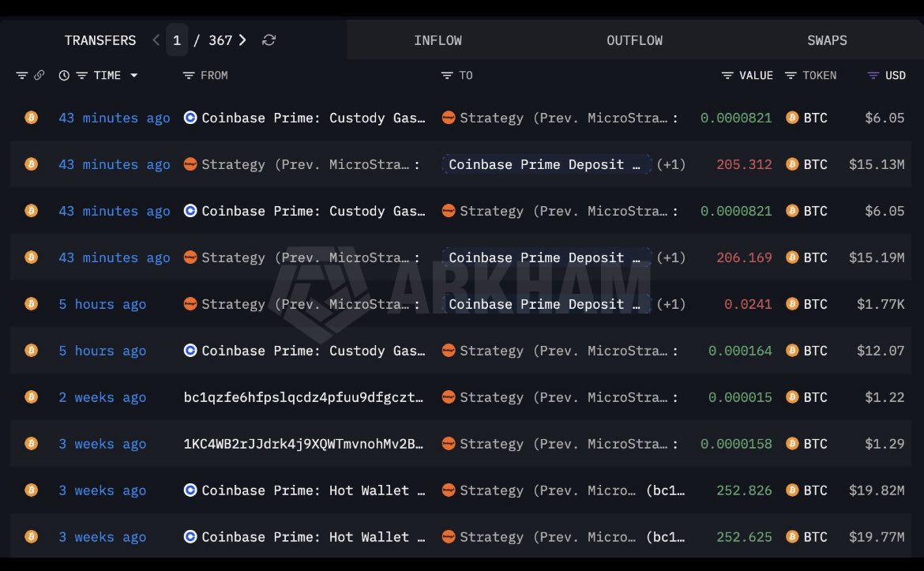Toggle the clock time-format icon
The width and height of the screenshot is (924, 571).
coord(64,76)
